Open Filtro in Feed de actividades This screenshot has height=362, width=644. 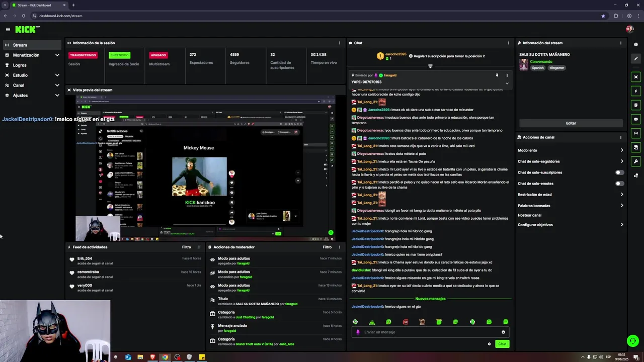pos(187,247)
